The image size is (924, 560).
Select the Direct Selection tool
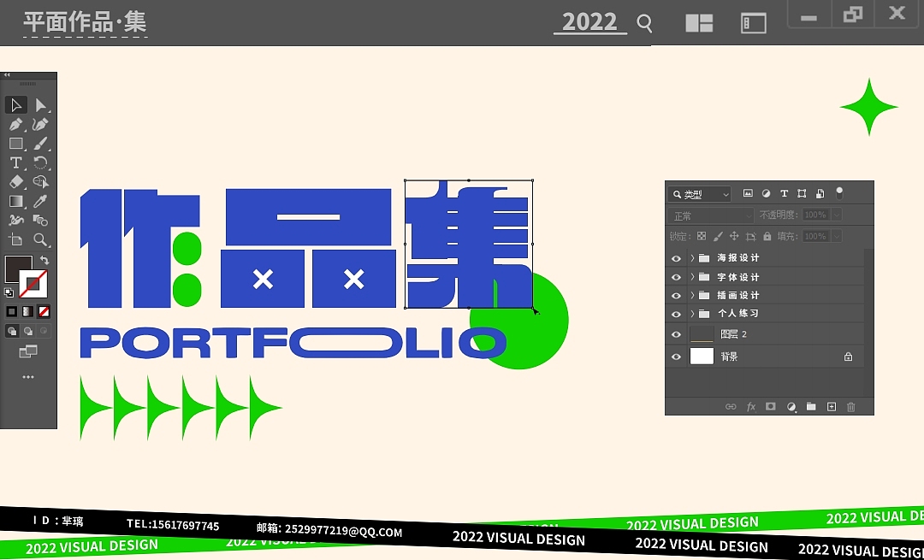click(41, 105)
